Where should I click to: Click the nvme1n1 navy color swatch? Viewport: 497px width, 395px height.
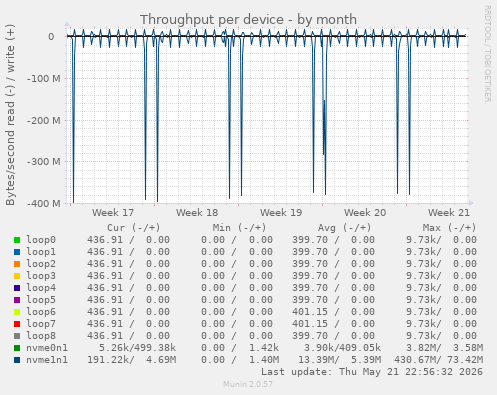17,360
